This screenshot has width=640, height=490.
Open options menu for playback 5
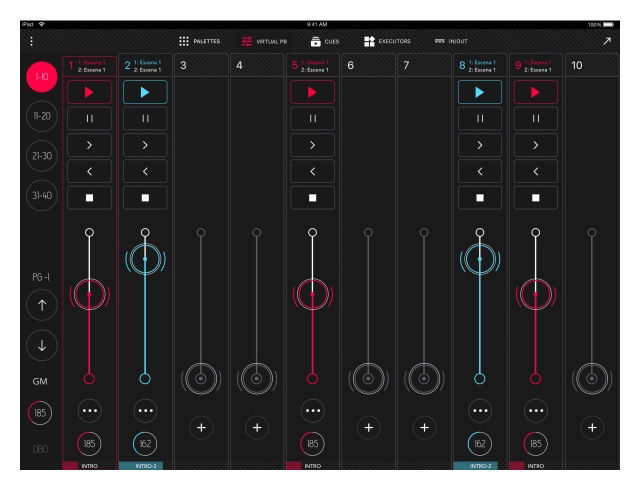pyautogui.click(x=313, y=410)
